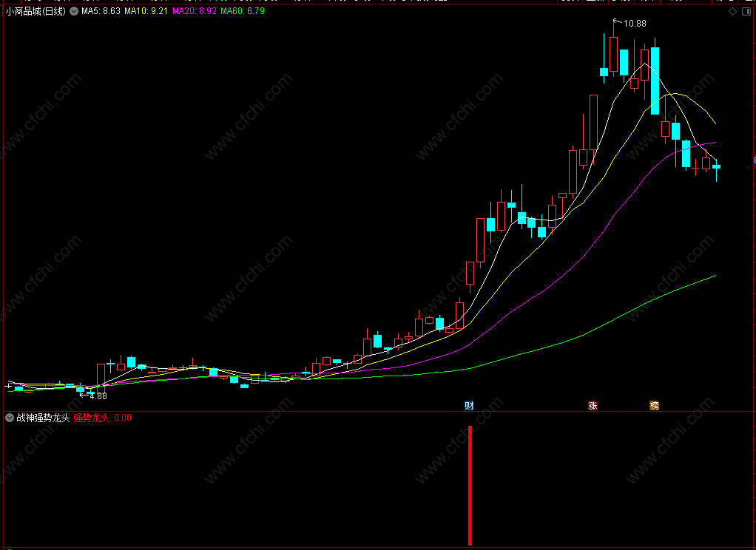Click the 10.88 high price label
Screen dimensions: 756x550
(635, 23)
